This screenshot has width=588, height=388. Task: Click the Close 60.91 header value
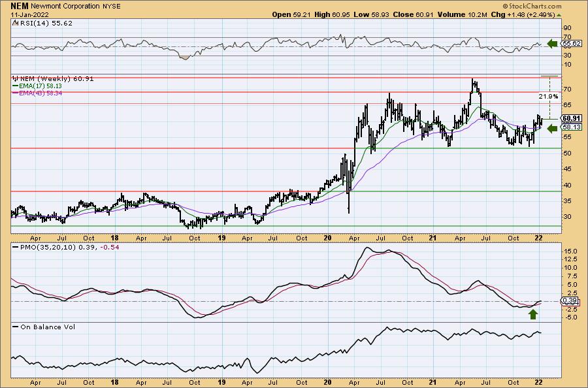(x=413, y=14)
